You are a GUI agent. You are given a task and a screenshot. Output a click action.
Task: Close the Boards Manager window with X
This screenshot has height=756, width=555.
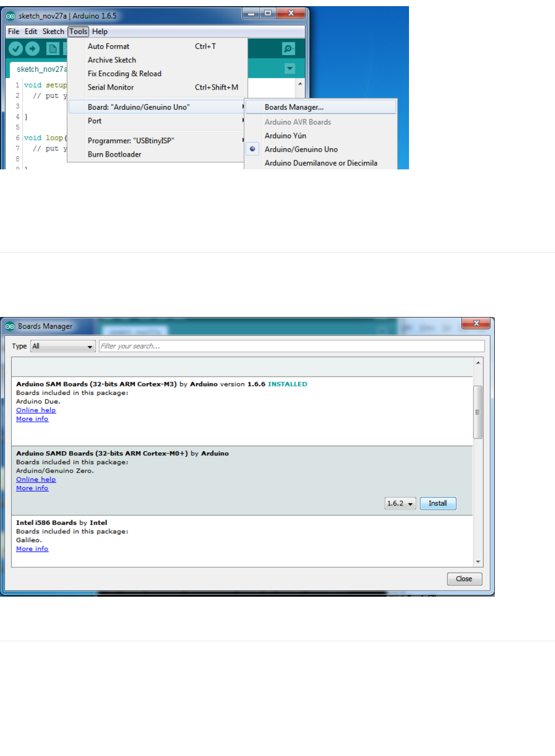pos(476,323)
